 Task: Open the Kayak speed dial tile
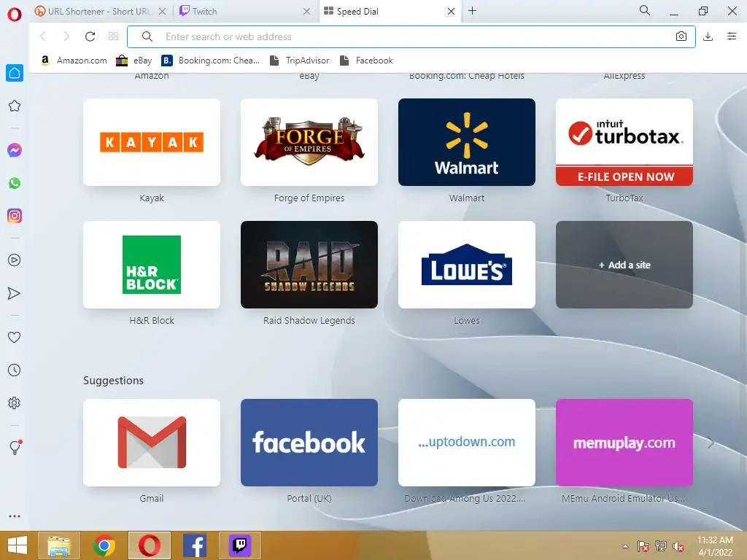152,142
